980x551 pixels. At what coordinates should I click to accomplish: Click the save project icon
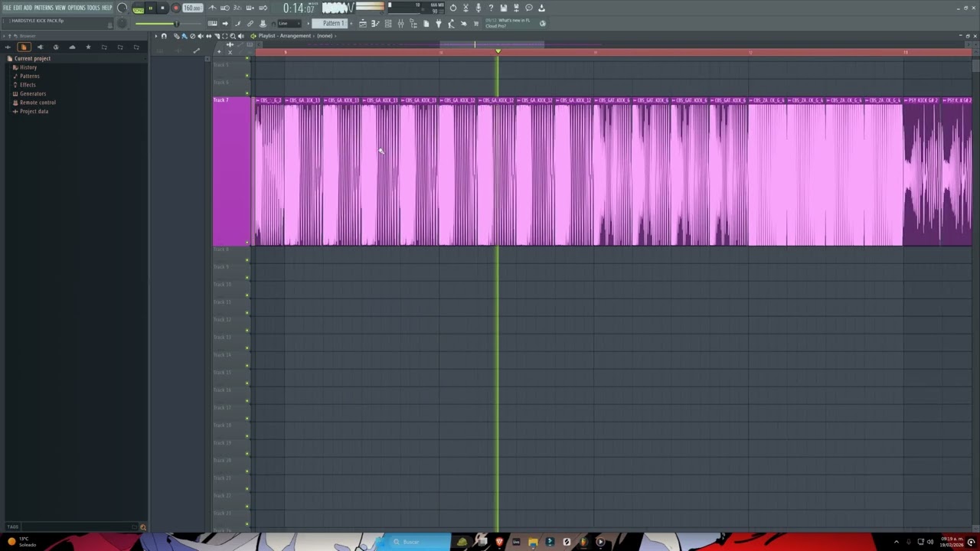[x=503, y=8]
